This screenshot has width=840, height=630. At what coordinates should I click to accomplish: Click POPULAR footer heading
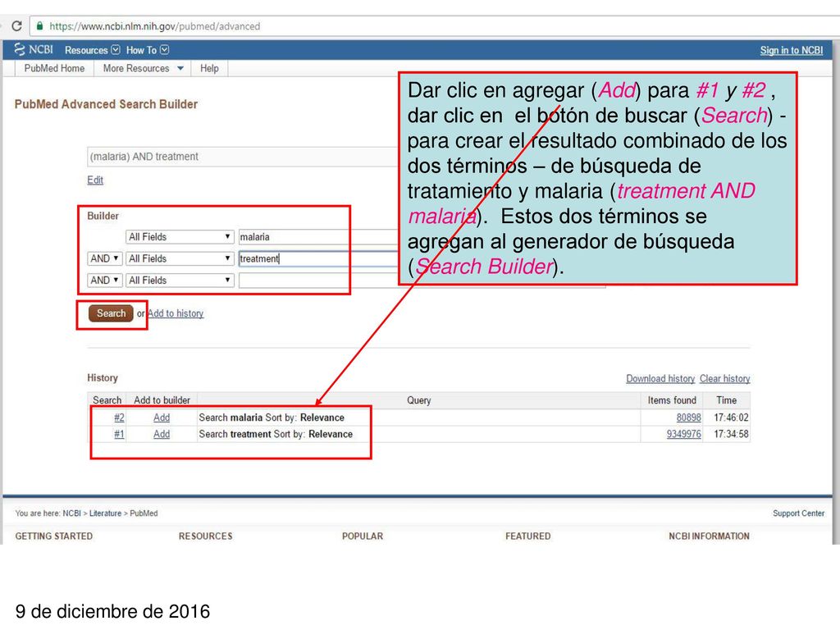click(363, 536)
